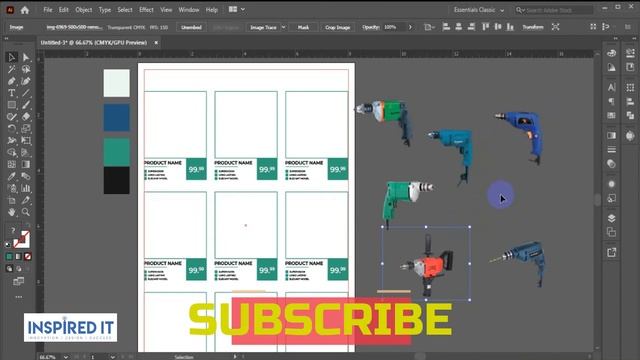
Task: Activate the Type tool
Action: point(11,93)
